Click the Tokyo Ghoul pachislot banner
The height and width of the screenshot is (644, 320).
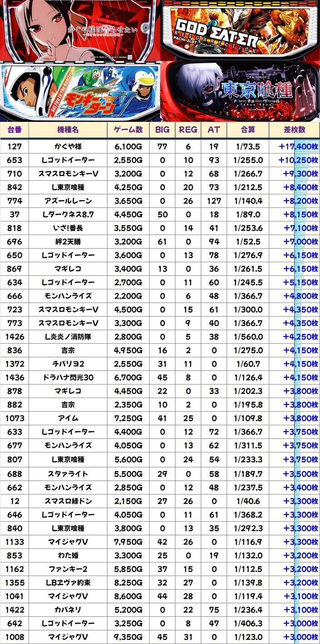(x=240, y=92)
